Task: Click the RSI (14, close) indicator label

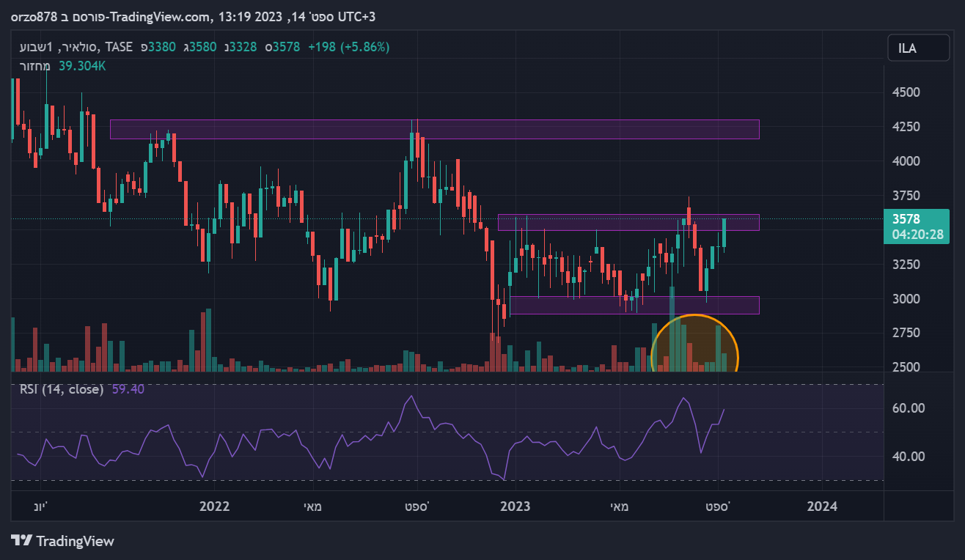Action: click(x=62, y=389)
